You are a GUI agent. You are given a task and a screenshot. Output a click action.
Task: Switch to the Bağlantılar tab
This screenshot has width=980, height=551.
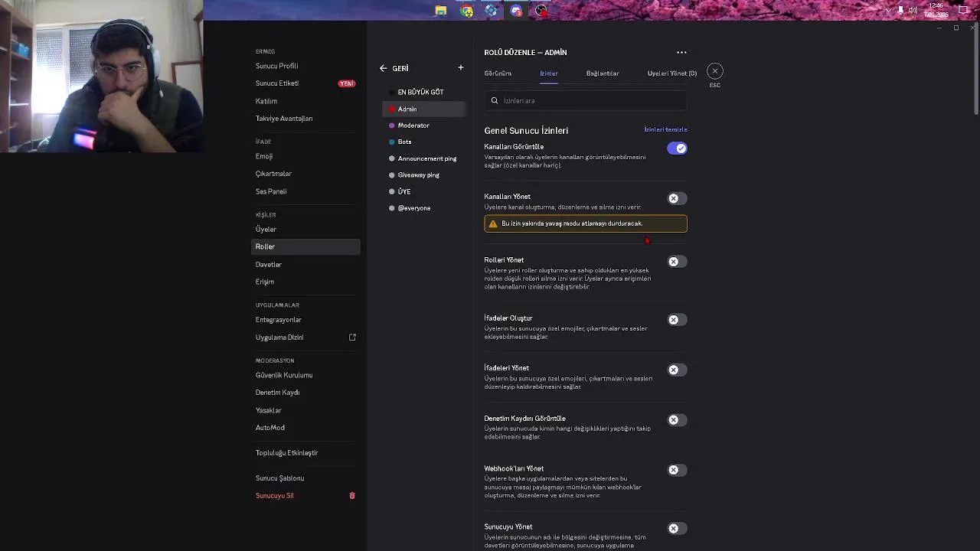click(603, 73)
